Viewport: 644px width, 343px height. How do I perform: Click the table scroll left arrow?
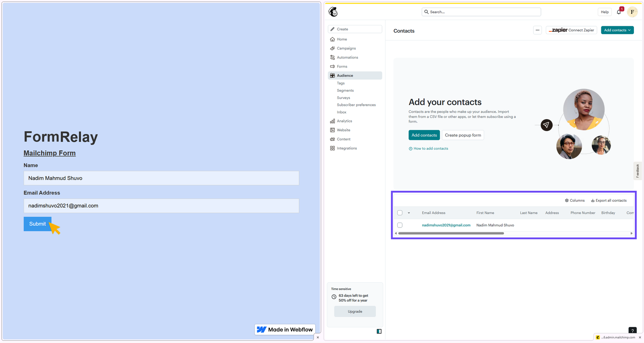(396, 233)
